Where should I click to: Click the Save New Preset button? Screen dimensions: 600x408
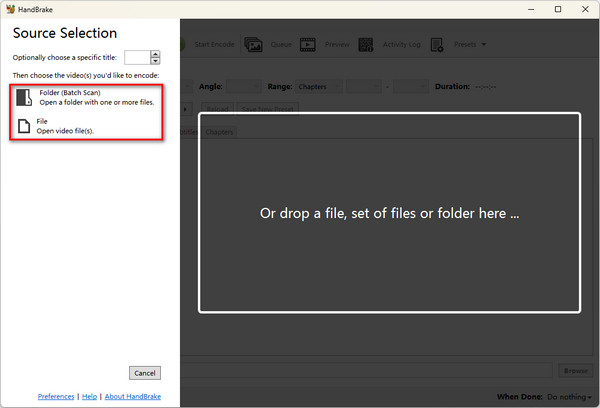coord(267,109)
